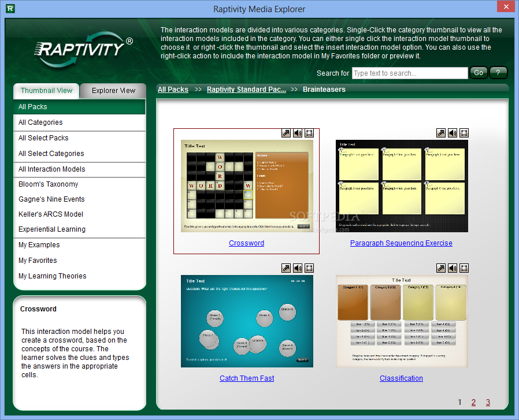Open My Favorites in sidebar
The image size is (519, 420).
pos(79,261)
